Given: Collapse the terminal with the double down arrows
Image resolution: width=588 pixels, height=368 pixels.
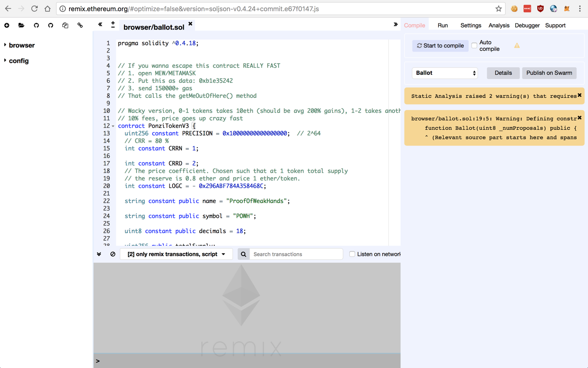Looking at the screenshot, I should (x=99, y=254).
